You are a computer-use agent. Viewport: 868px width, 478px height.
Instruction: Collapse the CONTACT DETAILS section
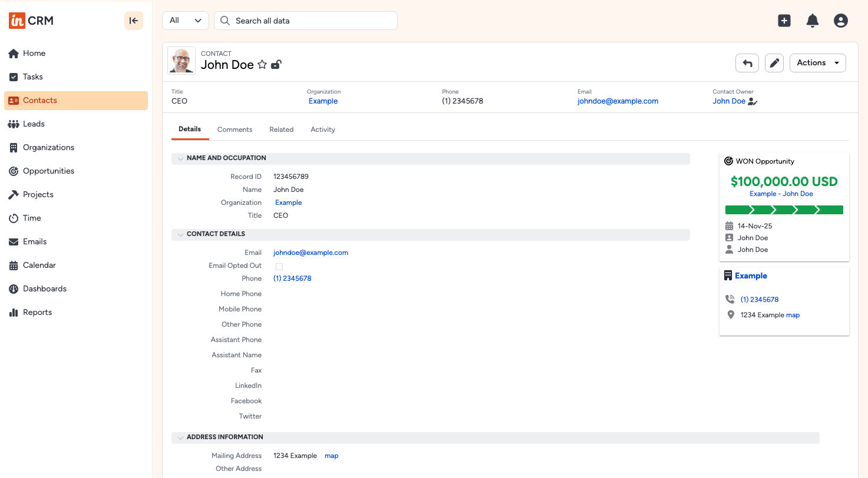(180, 234)
